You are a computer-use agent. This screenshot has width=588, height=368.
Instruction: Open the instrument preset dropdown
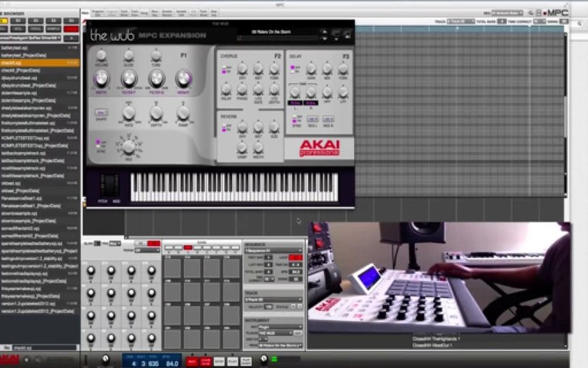[x=280, y=345]
